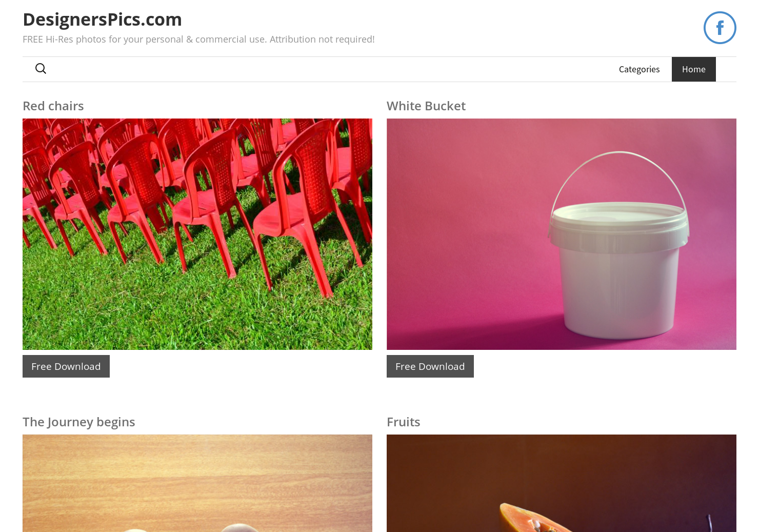This screenshot has width=759, height=532.
Task: View the Red chairs photo
Action: pos(197,234)
